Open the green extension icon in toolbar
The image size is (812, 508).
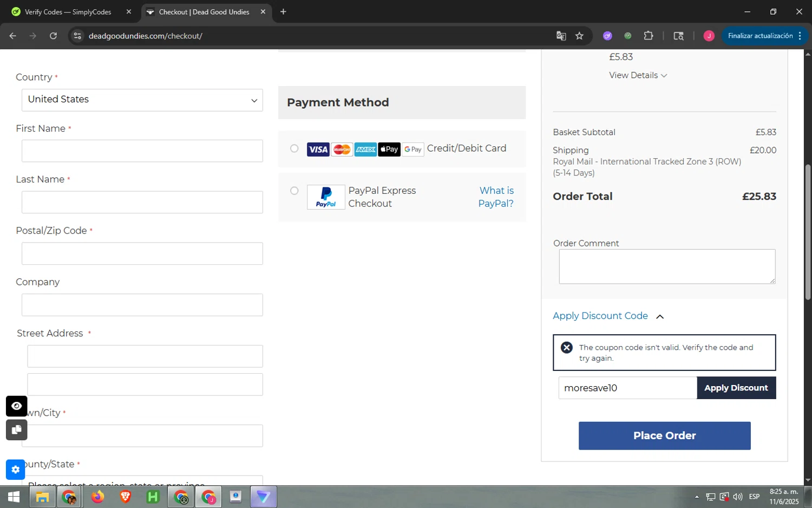[627, 36]
